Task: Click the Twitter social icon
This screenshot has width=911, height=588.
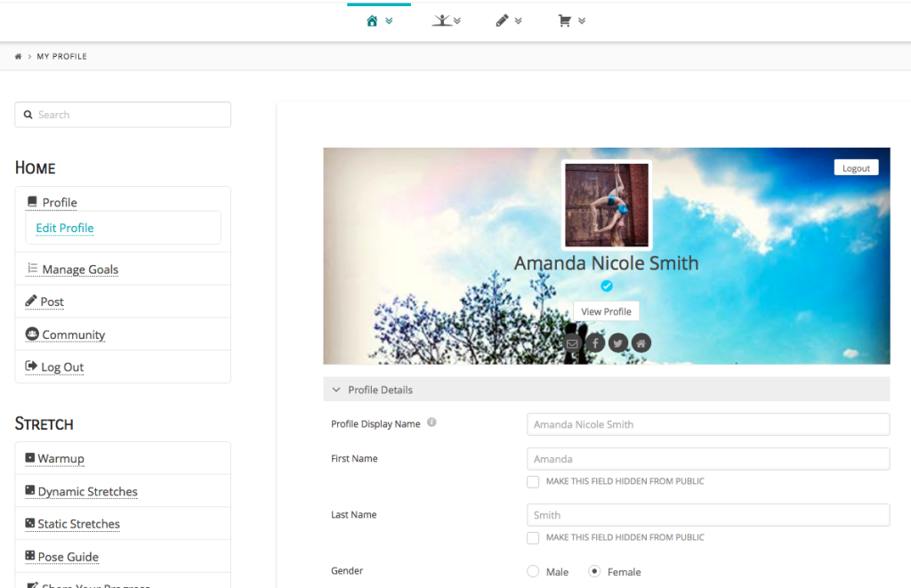Action: pos(618,342)
